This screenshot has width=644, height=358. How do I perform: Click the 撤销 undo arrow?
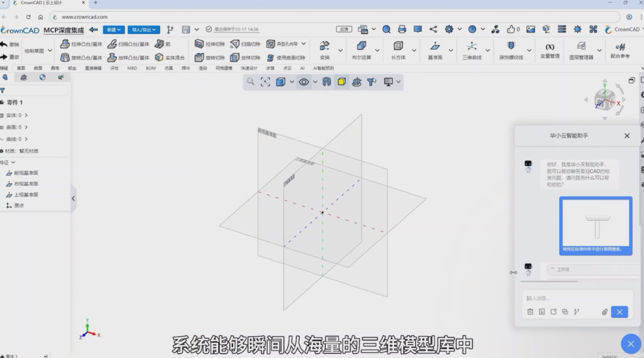tap(10, 44)
